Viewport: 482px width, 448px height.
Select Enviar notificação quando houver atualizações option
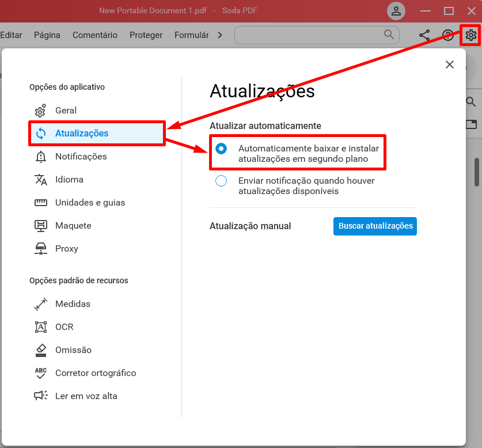point(221,181)
